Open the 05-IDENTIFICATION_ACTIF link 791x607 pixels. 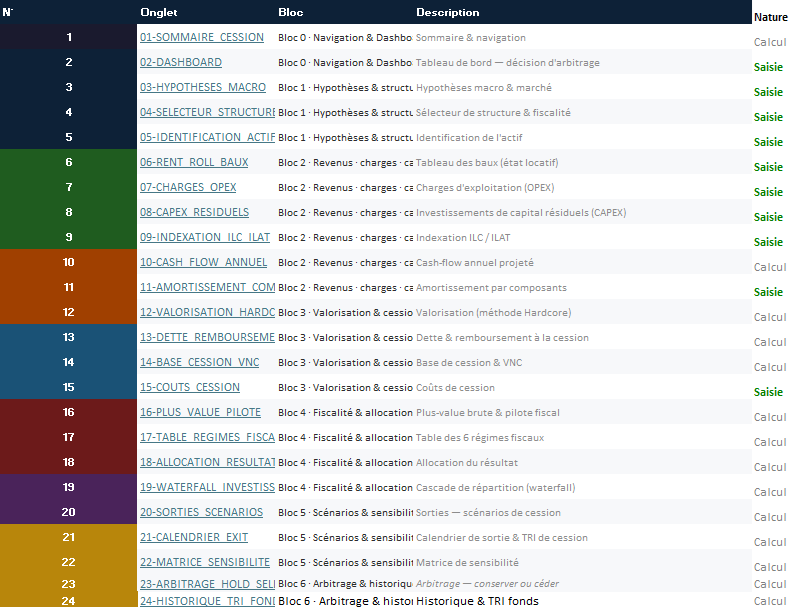point(207,137)
